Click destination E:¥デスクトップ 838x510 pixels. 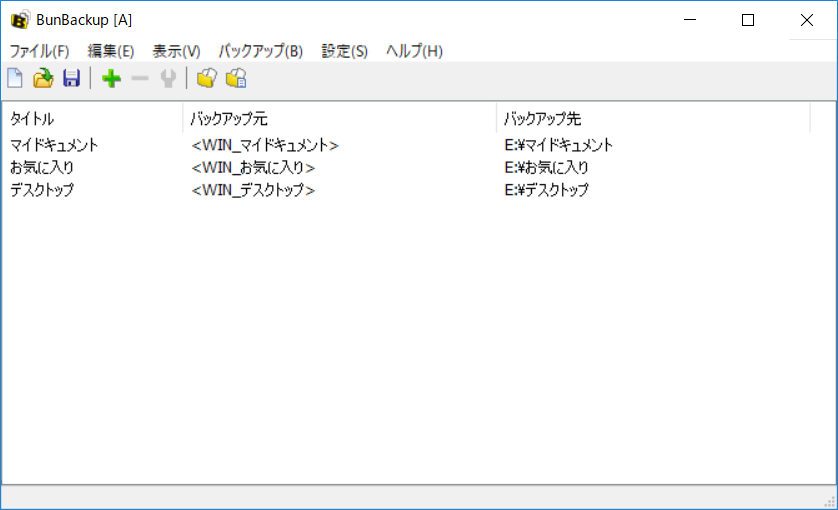pyautogui.click(x=546, y=190)
